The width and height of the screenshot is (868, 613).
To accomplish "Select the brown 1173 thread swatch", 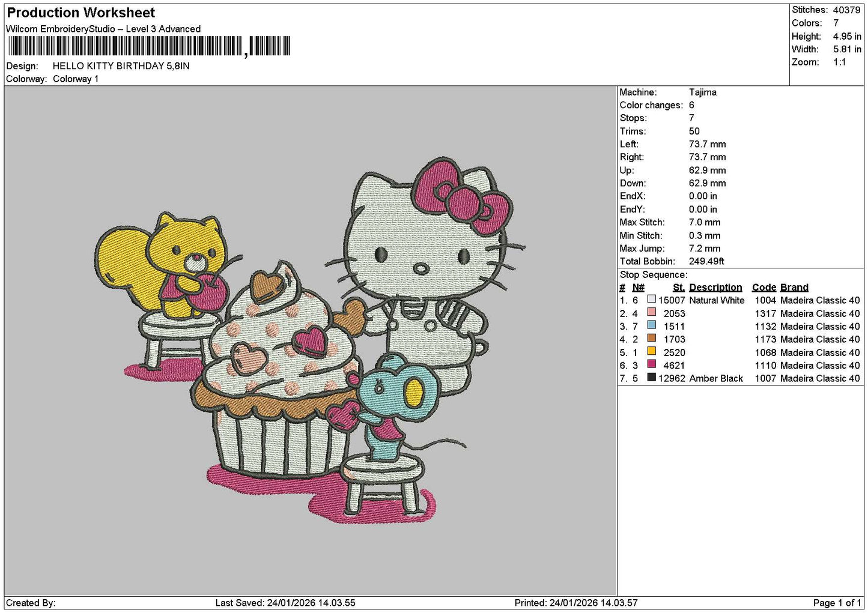I will (x=651, y=338).
